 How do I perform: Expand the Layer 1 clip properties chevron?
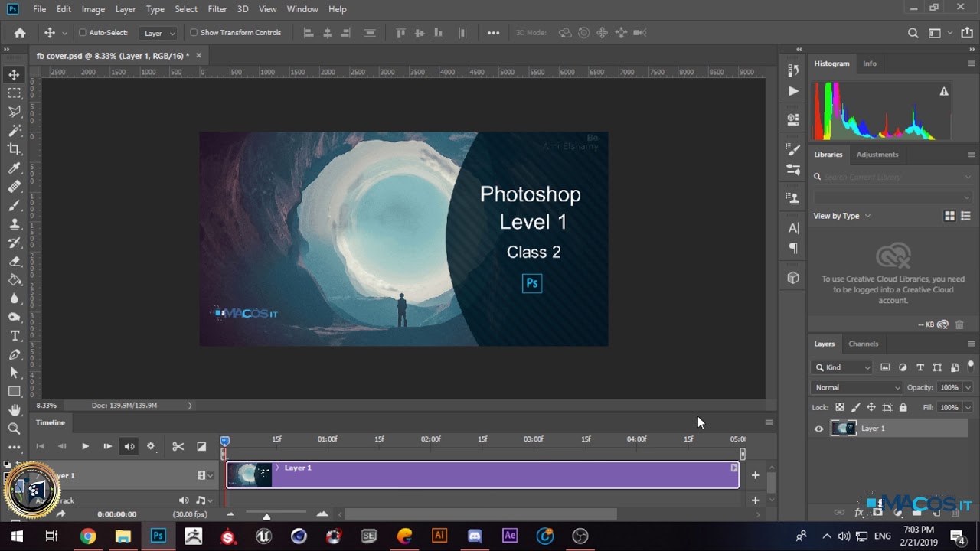pyautogui.click(x=277, y=468)
